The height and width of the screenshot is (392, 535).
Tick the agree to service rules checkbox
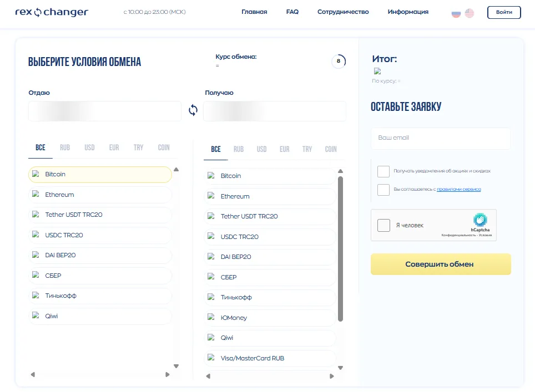(383, 190)
